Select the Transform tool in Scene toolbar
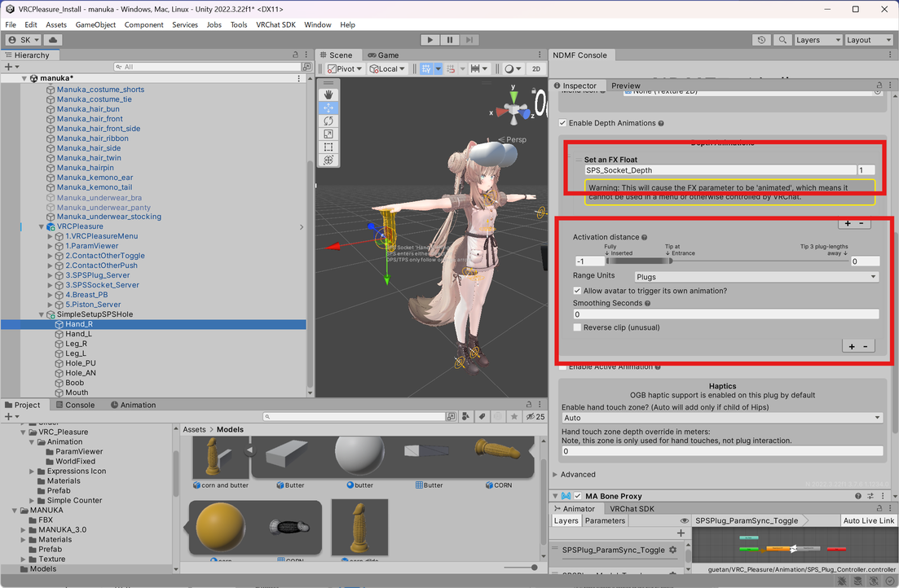 328,160
